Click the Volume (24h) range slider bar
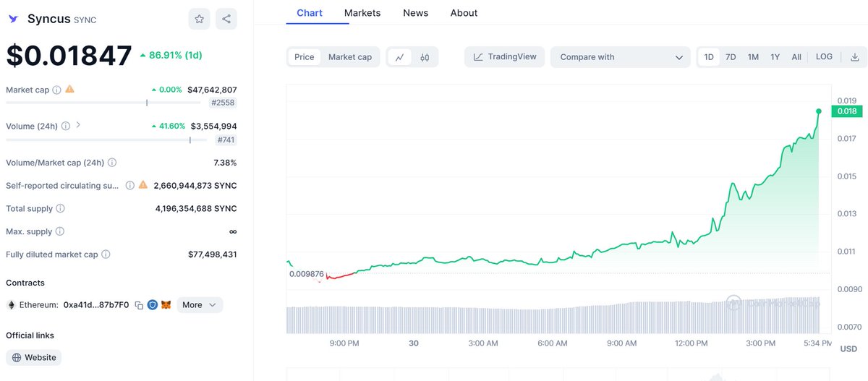Screen dimensions: 868x381 click(106, 140)
